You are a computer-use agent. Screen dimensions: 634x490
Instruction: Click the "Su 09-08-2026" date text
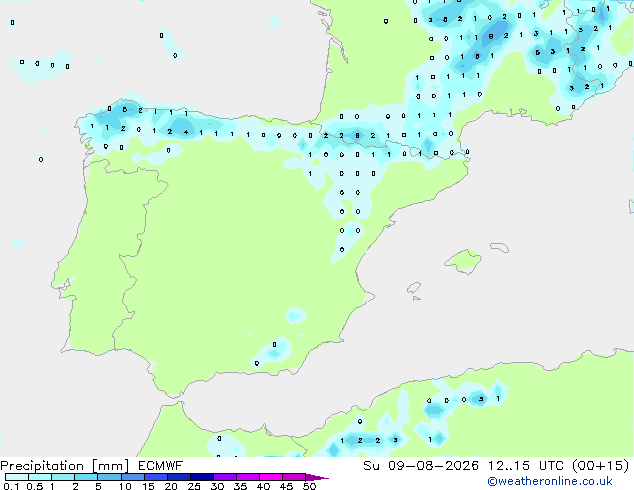click(x=421, y=466)
